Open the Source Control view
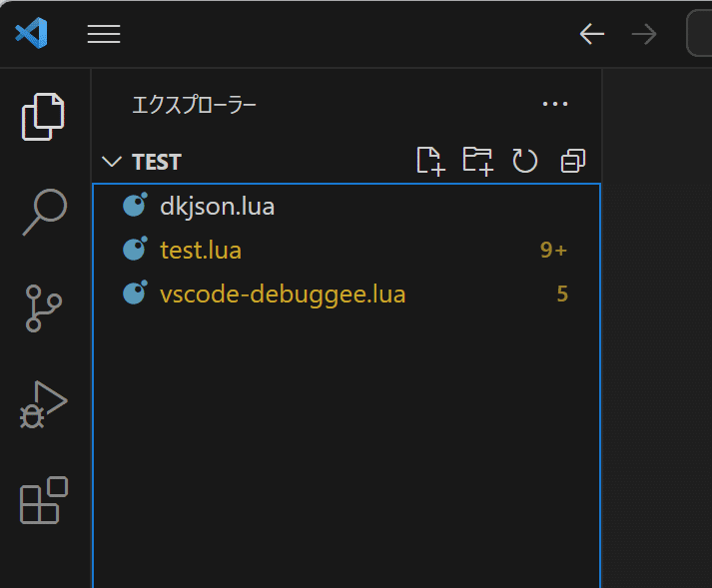This screenshot has height=588, width=712. (44, 308)
